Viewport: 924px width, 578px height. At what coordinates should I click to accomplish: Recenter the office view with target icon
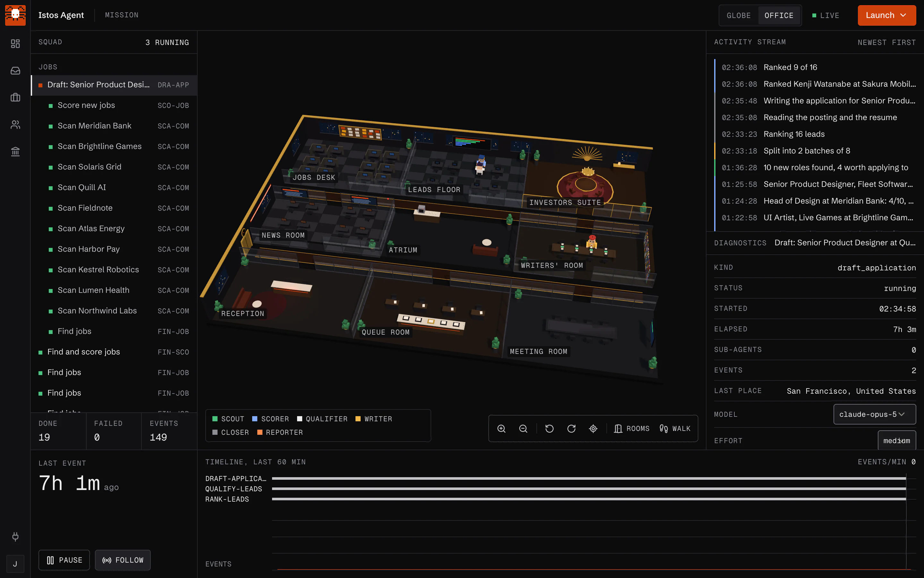tap(593, 429)
